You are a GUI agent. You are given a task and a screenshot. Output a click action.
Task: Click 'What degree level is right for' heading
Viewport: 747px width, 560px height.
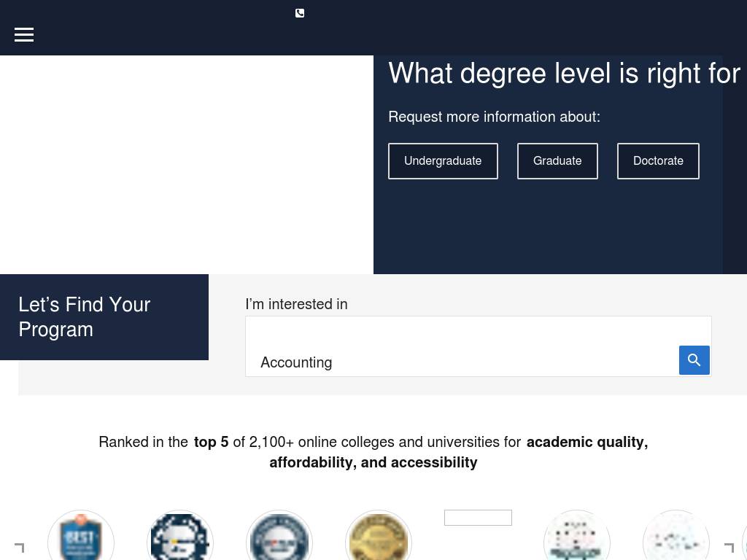click(564, 74)
